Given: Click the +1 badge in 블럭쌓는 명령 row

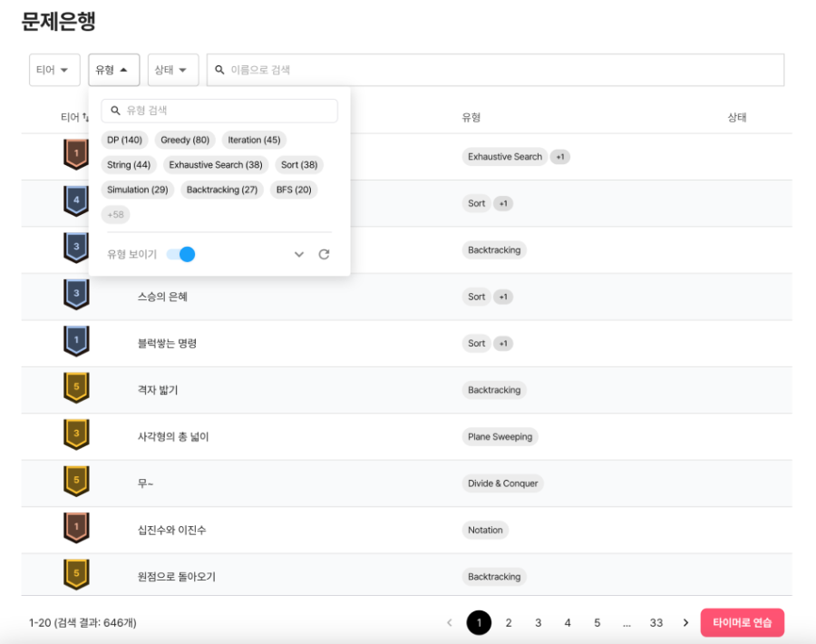Looking at the screenshot, I should point(503,344).
